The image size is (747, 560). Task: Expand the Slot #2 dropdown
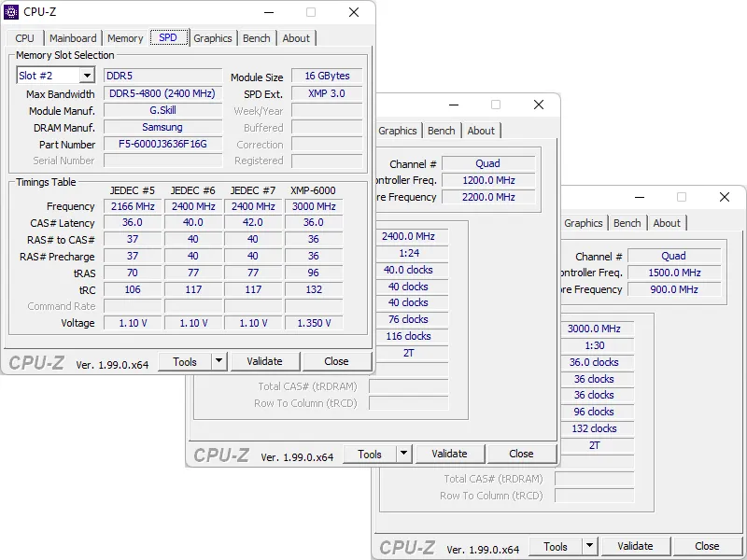point(87,76)
